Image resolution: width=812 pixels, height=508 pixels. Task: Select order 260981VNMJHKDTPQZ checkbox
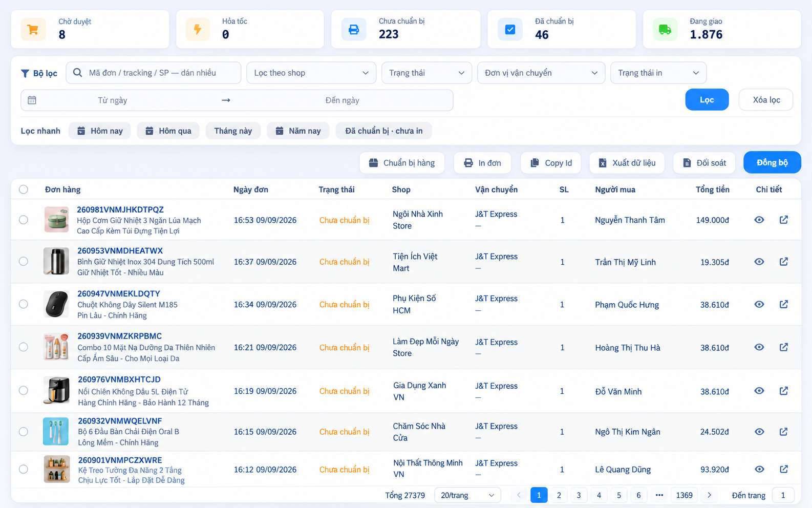coord(24,220)
